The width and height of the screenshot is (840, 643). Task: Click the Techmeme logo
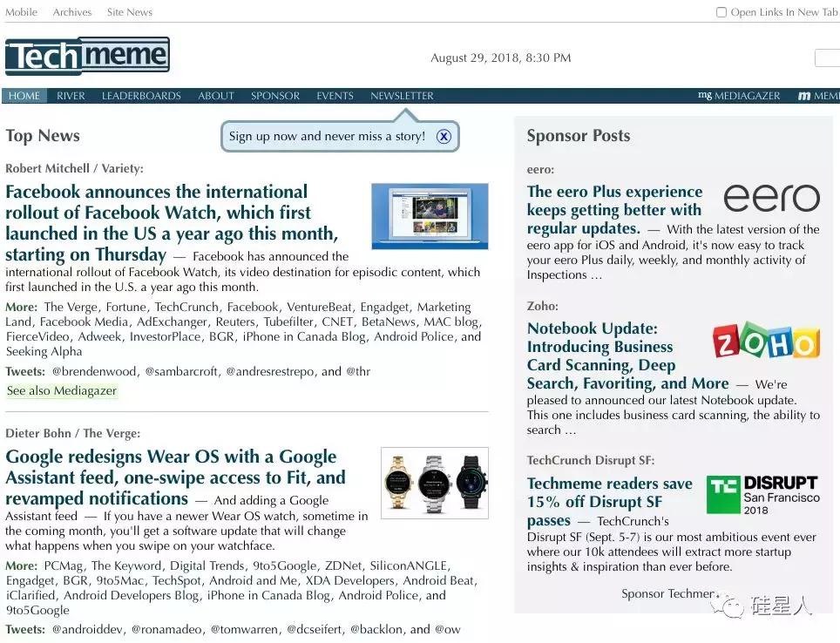tap(87, 56)
